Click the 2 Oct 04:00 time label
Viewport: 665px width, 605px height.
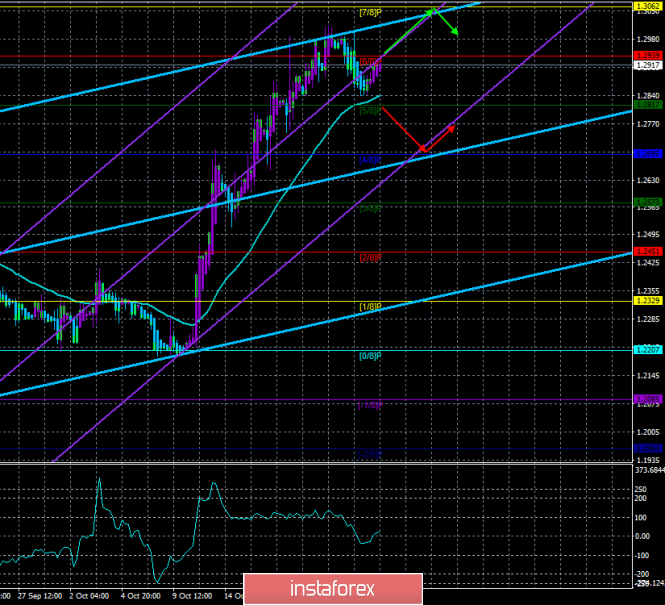click(x=89, y=596)
